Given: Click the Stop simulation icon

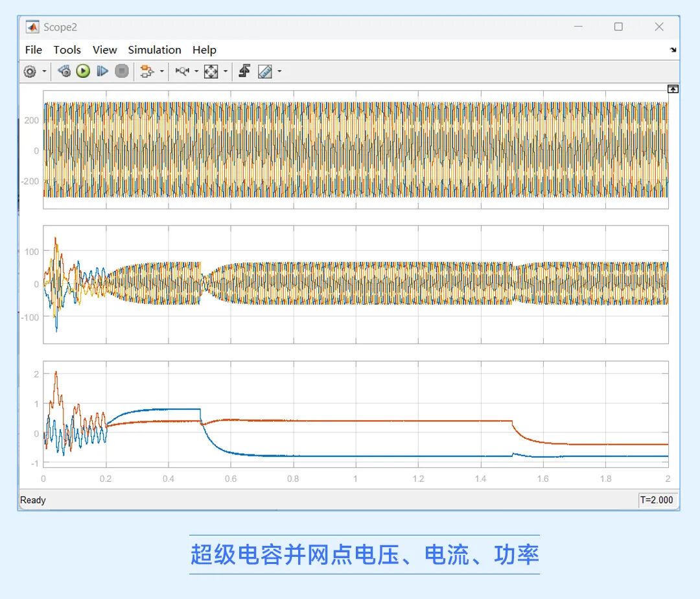Looking at the screenshot, I should pyautogui.click(x=122, y=71).
